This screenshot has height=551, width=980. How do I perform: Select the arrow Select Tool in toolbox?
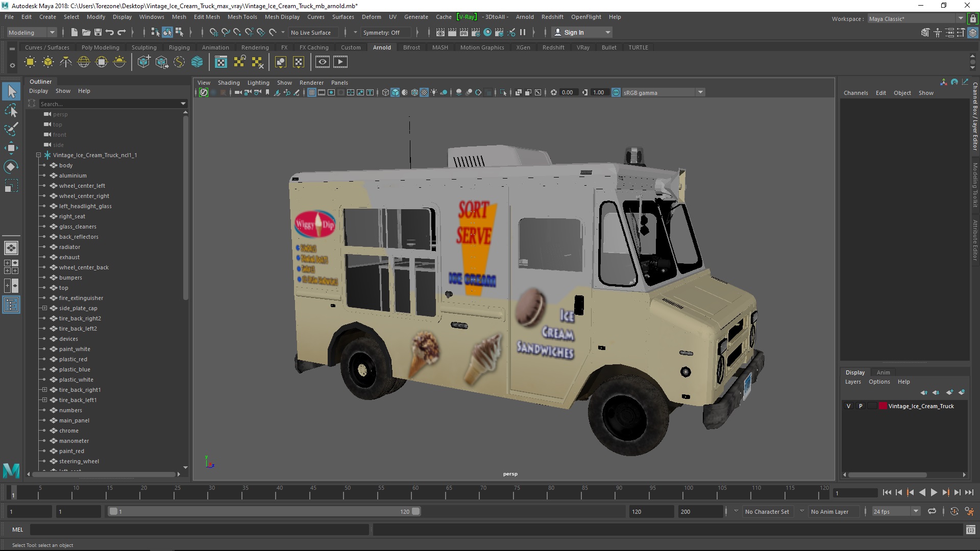(11, 91)
